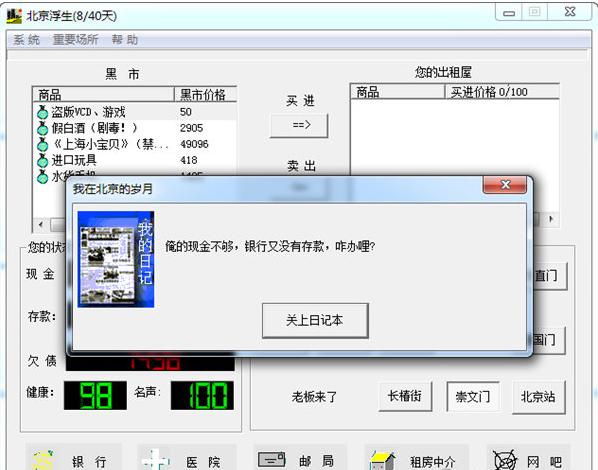This screenshot has width=598, height=470.
Task: Click the 关上日记本 button
Action: pyautogui.click(x=315, y=320)
